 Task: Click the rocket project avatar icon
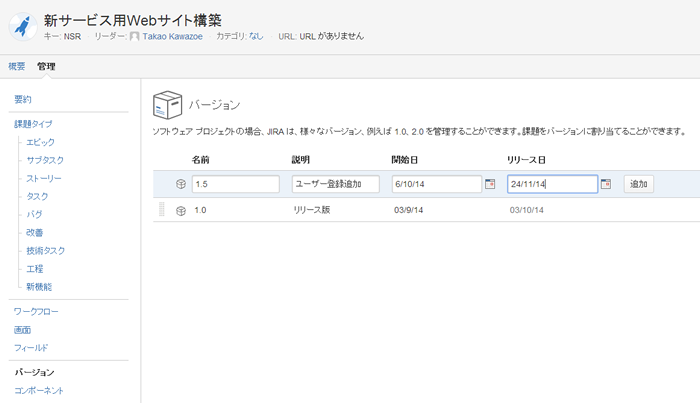tap(22, 25)
